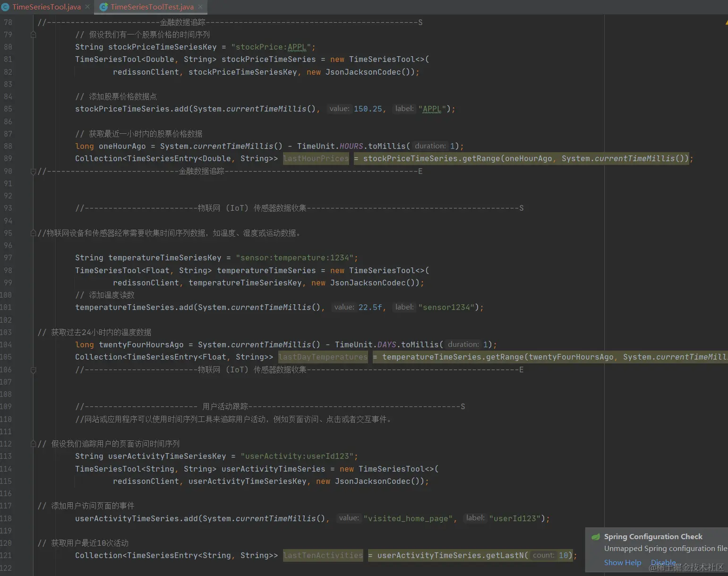Click line number 78 in the gutter
The image size is (728, 576).
(8, 22)
